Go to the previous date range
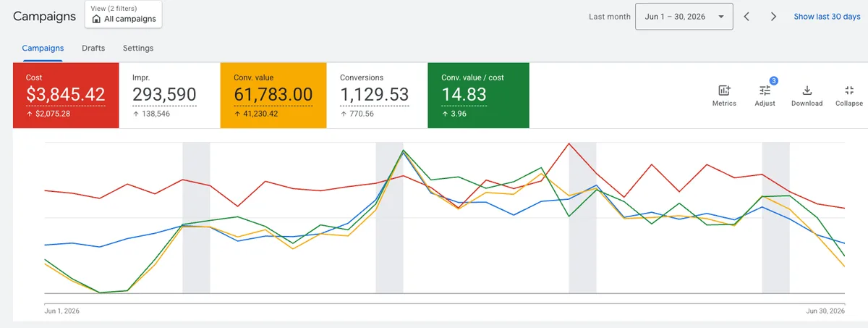 747,17
